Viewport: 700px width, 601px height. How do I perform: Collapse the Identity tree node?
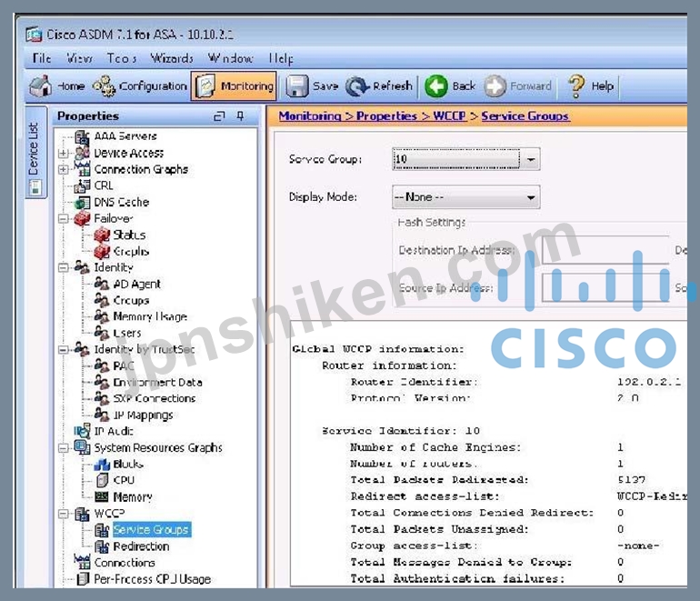63,267
